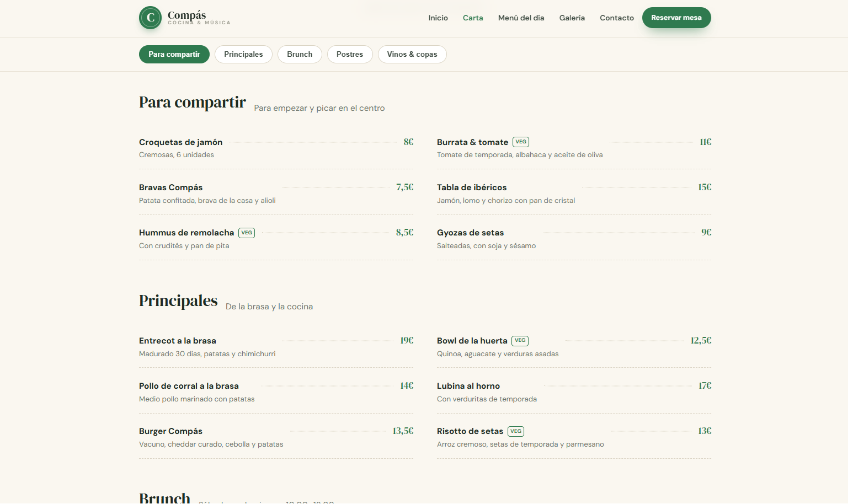Click the 9€ Gyozas price

coord(706,232)
